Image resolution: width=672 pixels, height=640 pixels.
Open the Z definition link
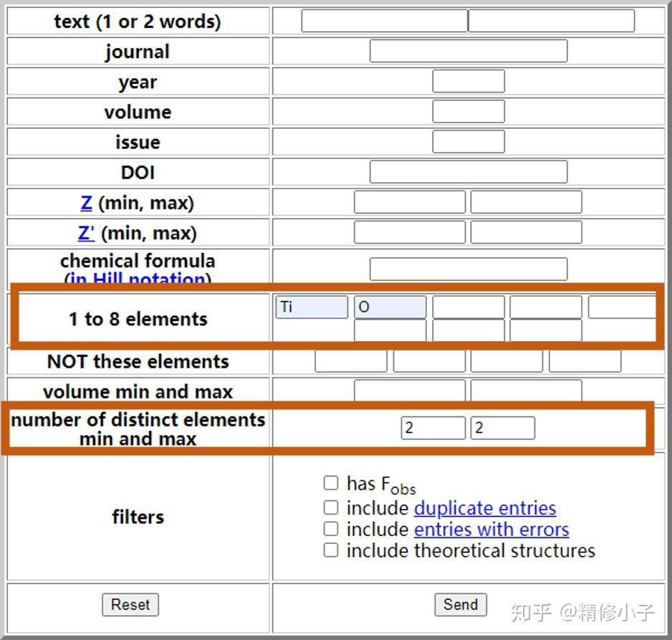[x=86, y=203]
